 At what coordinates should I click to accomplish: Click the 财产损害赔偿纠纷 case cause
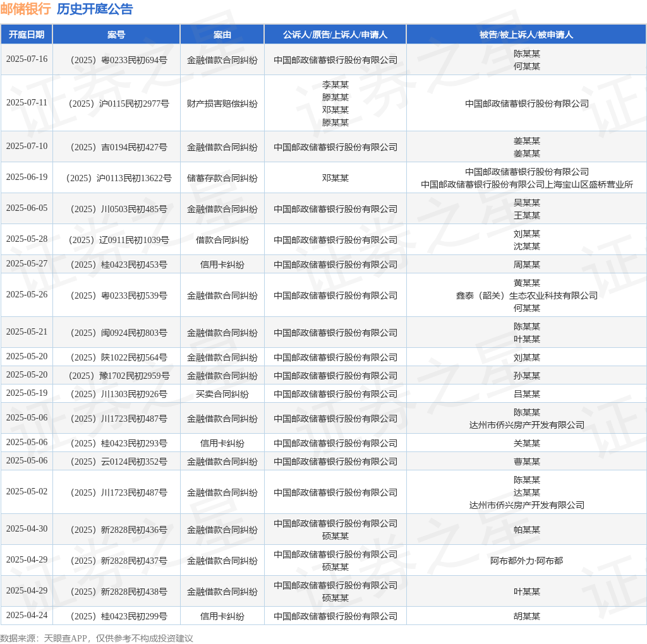222,104
